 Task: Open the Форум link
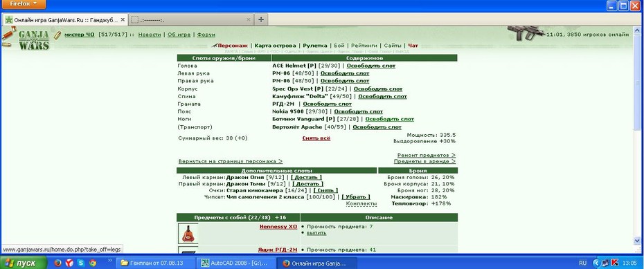[206, 35]
